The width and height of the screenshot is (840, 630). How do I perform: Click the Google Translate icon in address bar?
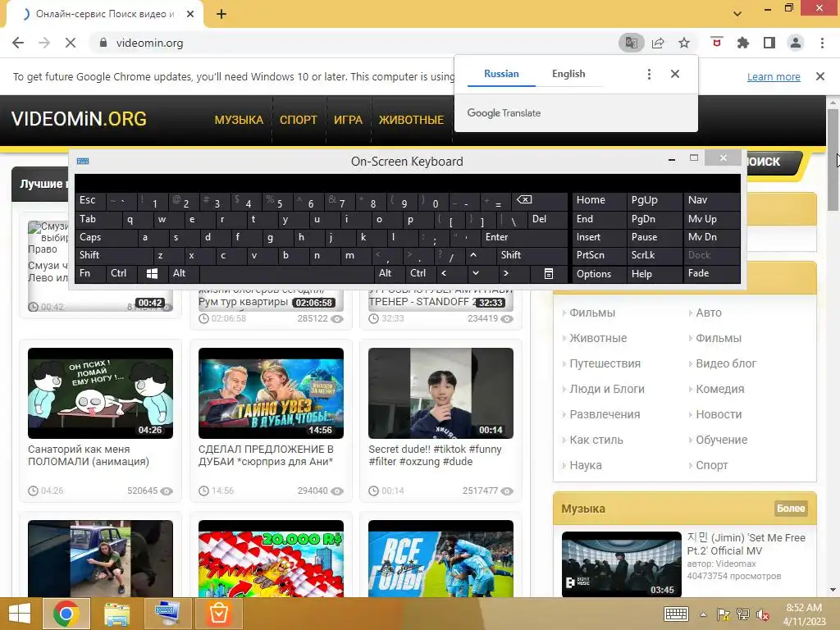pos(631,43)
